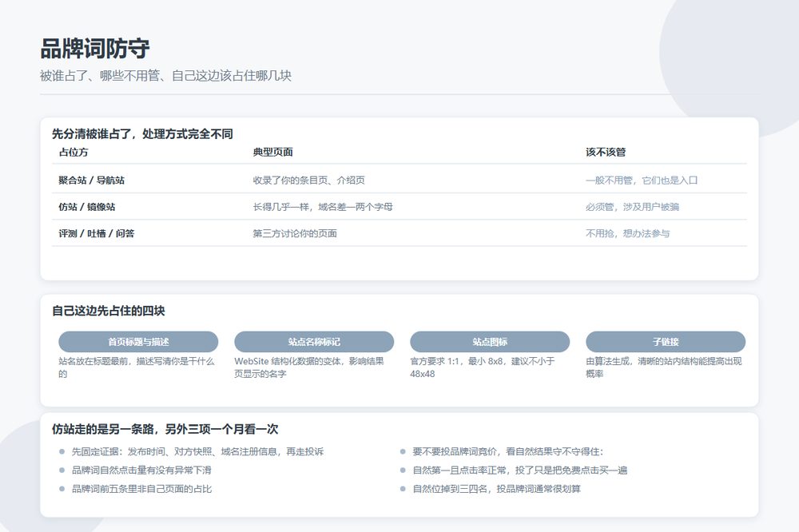
Task: Click the 典型页面 column header
Action: (x=272, y=152)
